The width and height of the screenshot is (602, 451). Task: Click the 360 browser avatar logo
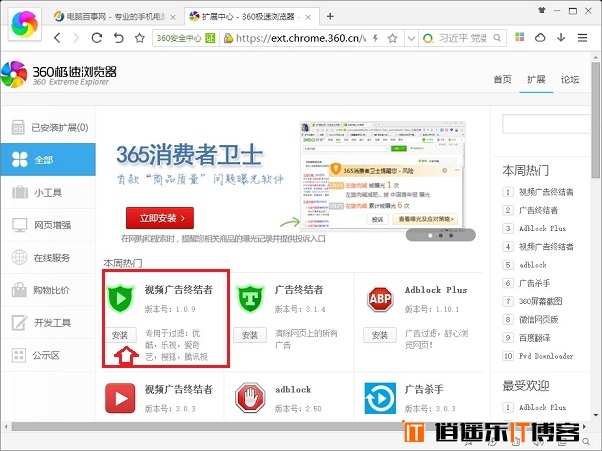click(x=25, y=25)
